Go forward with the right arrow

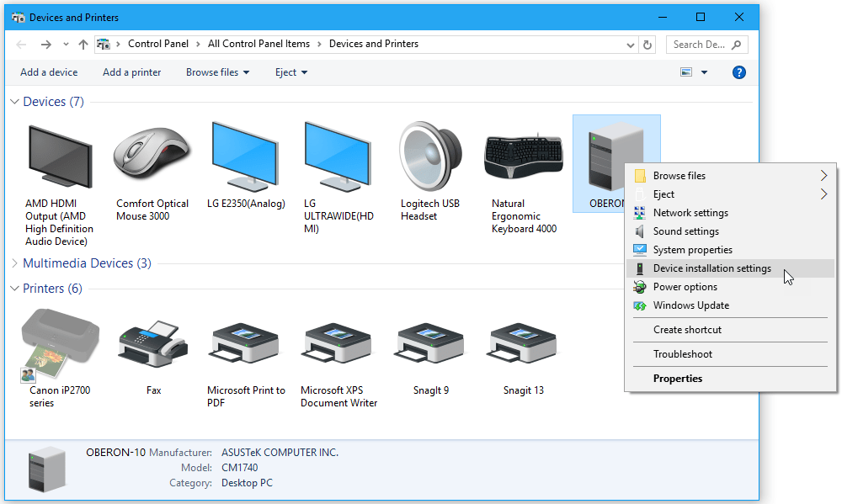(46, 45)
